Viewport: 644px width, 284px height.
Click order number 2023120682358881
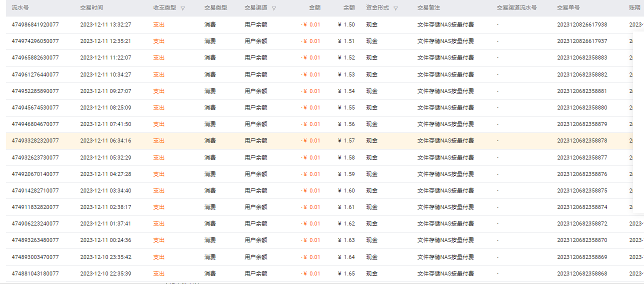pos(582,91)
